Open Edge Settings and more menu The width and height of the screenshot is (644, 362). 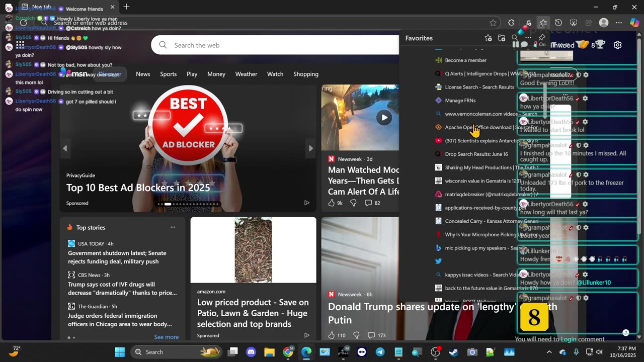click(x=619, y=23)
